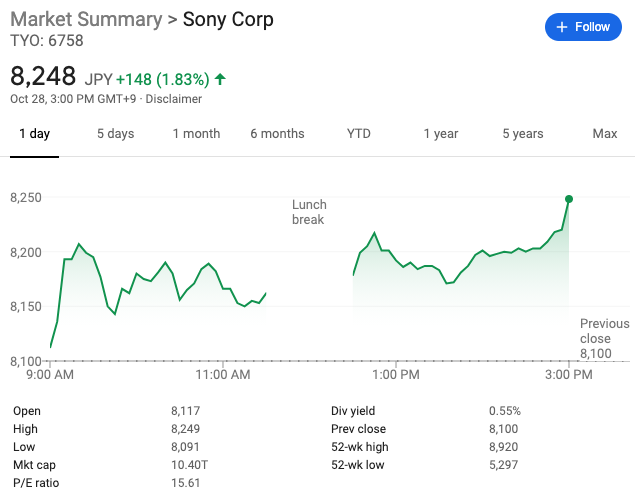Viewport: 635px width, 500px height.
Task: Select the 5 years tab
Action: [x=523, y=134]
